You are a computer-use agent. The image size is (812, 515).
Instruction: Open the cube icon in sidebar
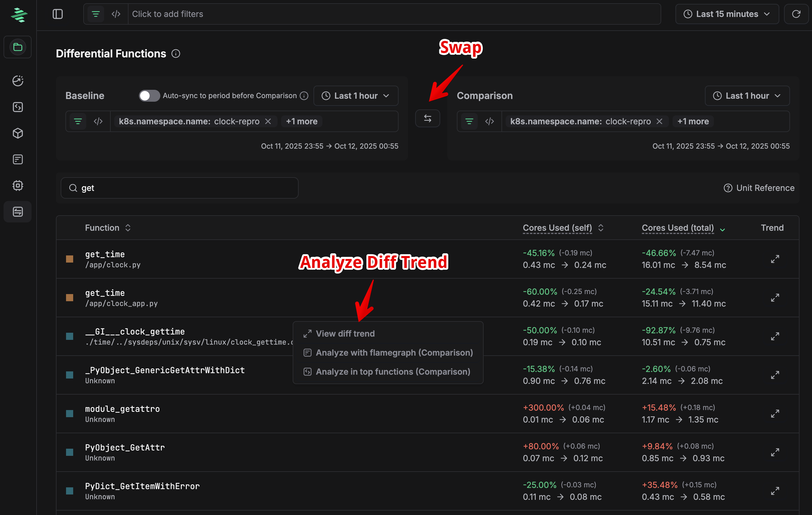(18, 133)
